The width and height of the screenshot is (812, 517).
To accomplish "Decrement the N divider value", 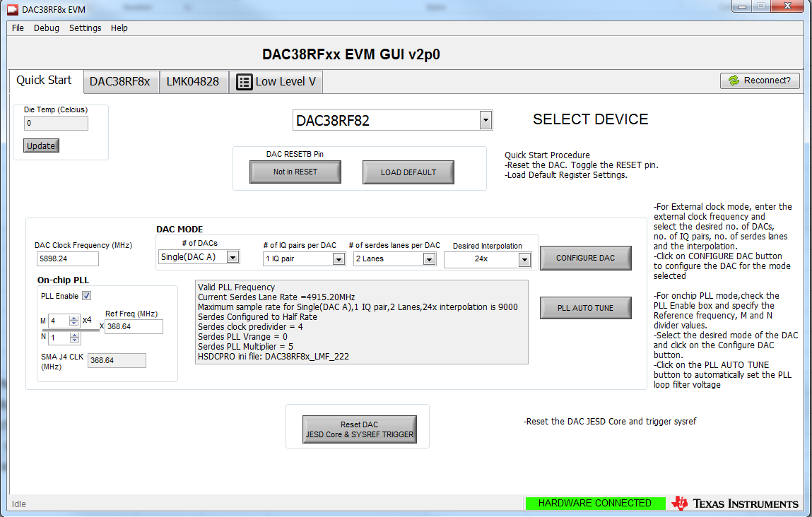I will click(x=75, y=340).
